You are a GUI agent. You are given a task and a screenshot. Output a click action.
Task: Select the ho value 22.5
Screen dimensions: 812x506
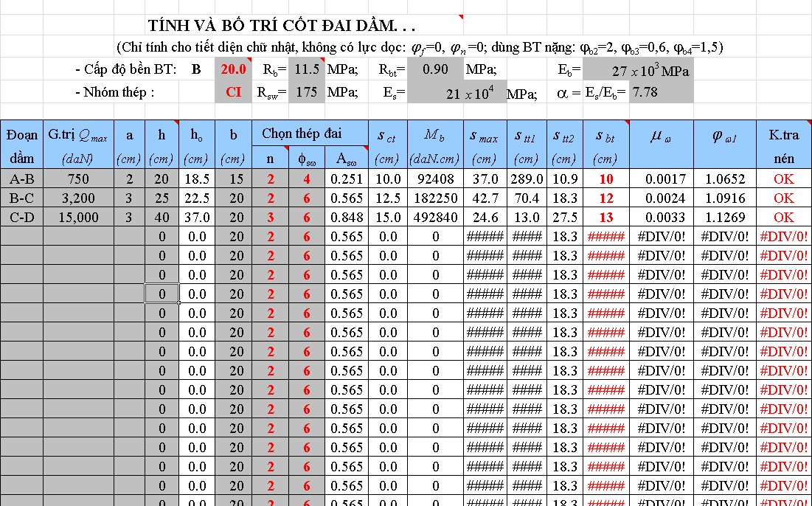click(x=197, y=198)
